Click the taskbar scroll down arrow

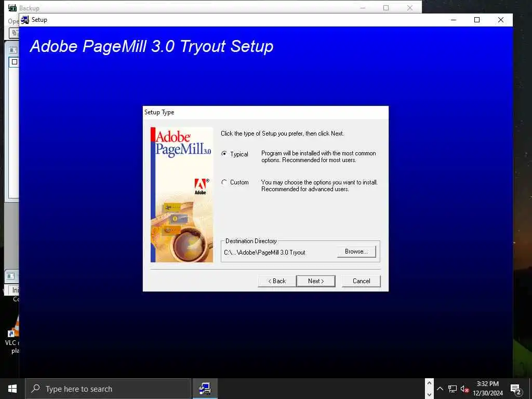click(x=429, y=394)
